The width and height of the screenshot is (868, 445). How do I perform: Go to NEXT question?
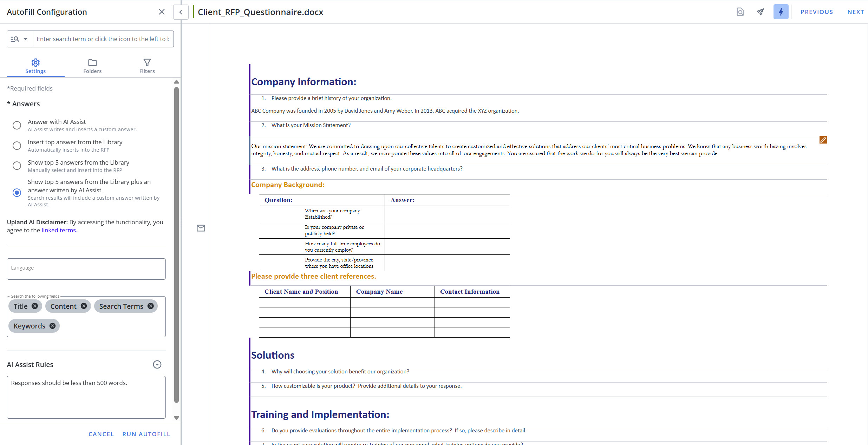pyautogui.click(x=856, y=12)
